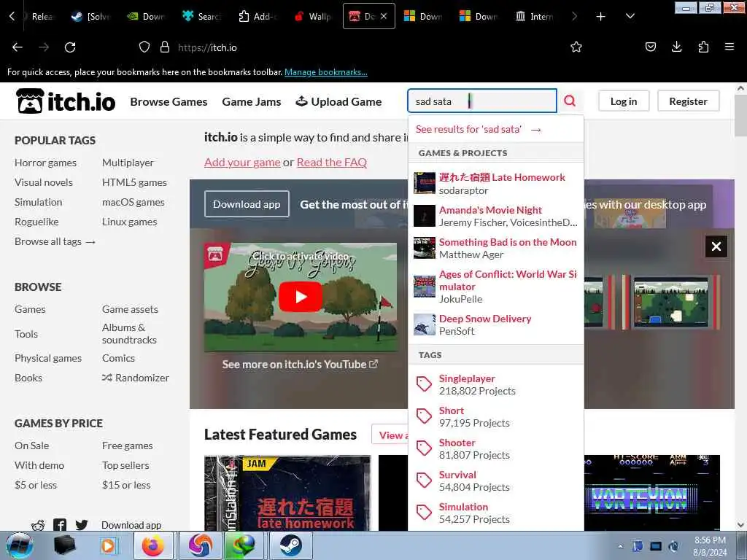Open the Read the FAQ link
Image resolution: width=747 pixels, height=560 pixels.
tap(332, 162)
